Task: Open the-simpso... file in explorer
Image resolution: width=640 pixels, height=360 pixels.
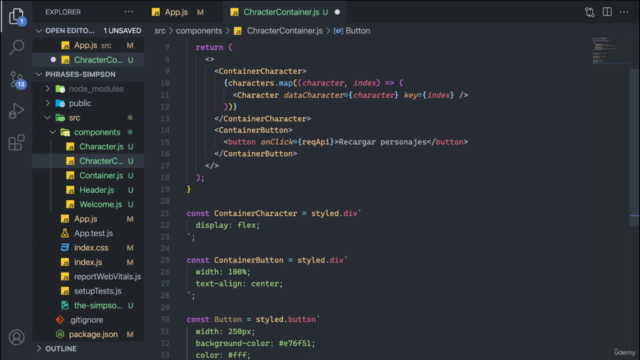Action: pos(88,305)
